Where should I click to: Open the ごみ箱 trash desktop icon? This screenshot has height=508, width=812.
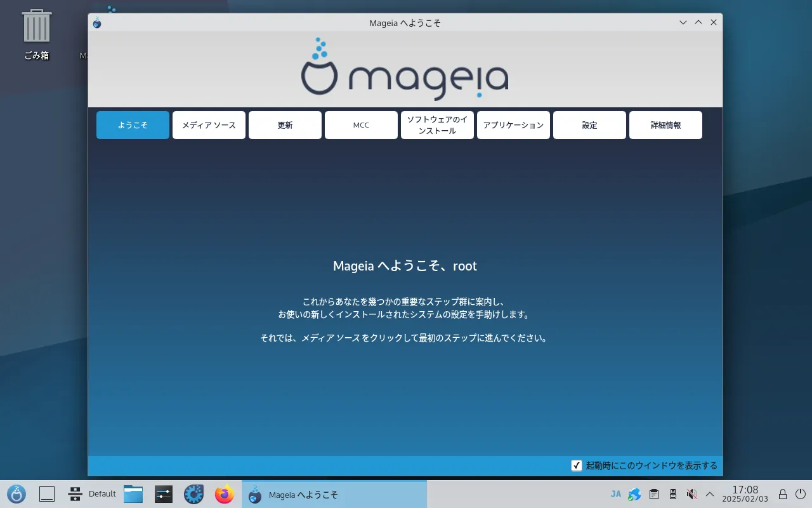36,34
